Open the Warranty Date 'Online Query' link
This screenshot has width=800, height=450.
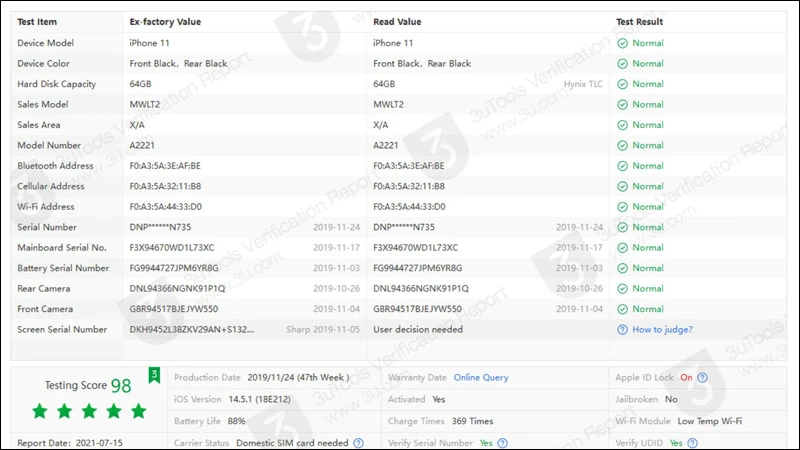coord(481,378)
